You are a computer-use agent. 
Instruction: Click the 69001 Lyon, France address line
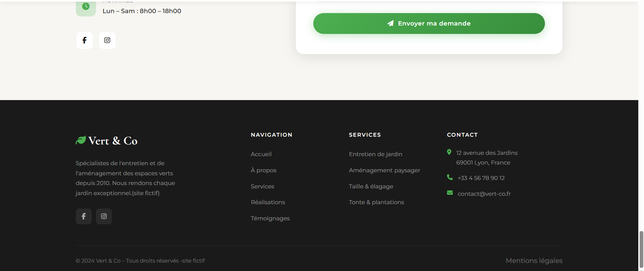point(483,163)
